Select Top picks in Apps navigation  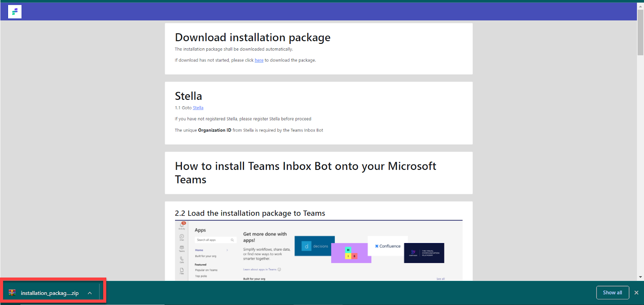tap(201, 276)
